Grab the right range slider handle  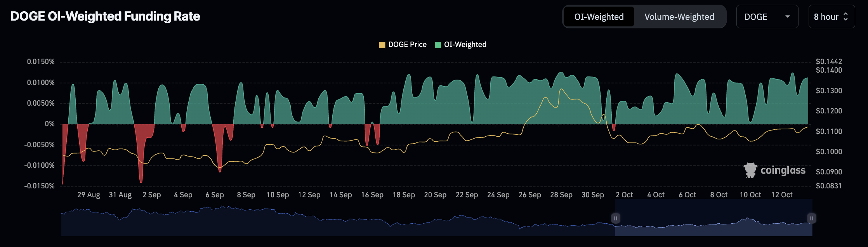click(812, 218)
